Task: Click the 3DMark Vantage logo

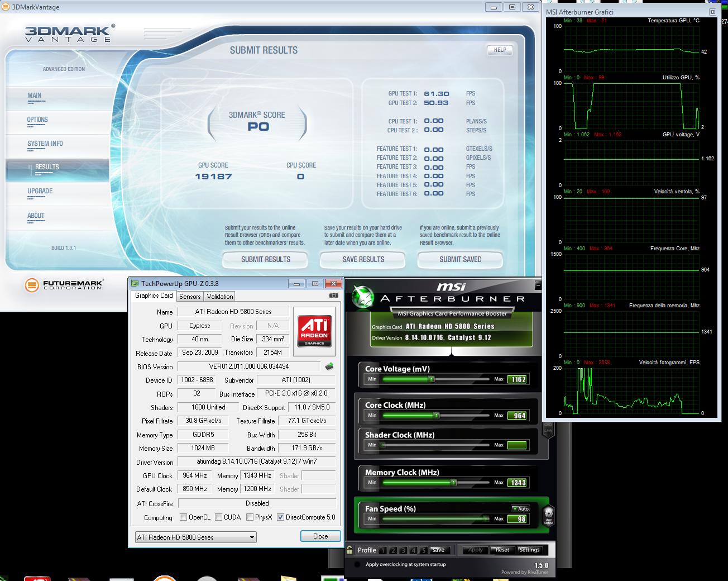Action: [x=70, y=33]
